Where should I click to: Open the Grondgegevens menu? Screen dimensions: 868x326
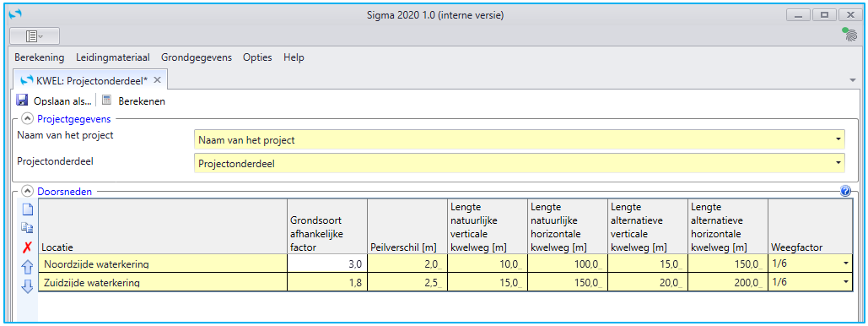(197, 57)
